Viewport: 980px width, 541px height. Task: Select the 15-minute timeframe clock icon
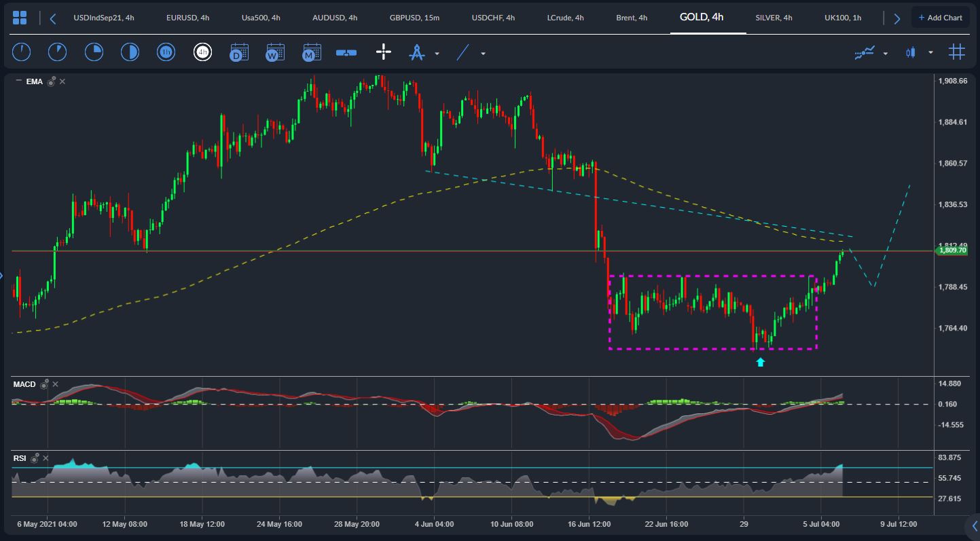pos(94,52)
